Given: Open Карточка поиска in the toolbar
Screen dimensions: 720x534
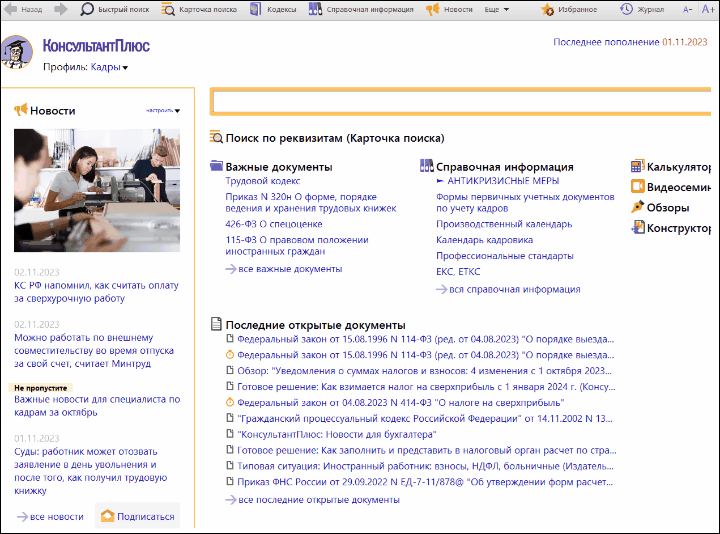Looking at the screenshot, I should point(199,9).
